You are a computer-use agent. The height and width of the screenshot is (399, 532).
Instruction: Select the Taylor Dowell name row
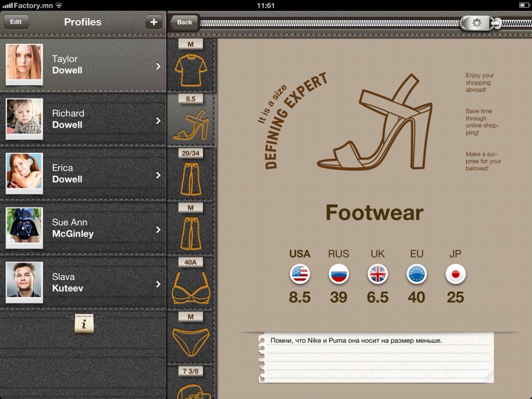click(x=83, y=64)
